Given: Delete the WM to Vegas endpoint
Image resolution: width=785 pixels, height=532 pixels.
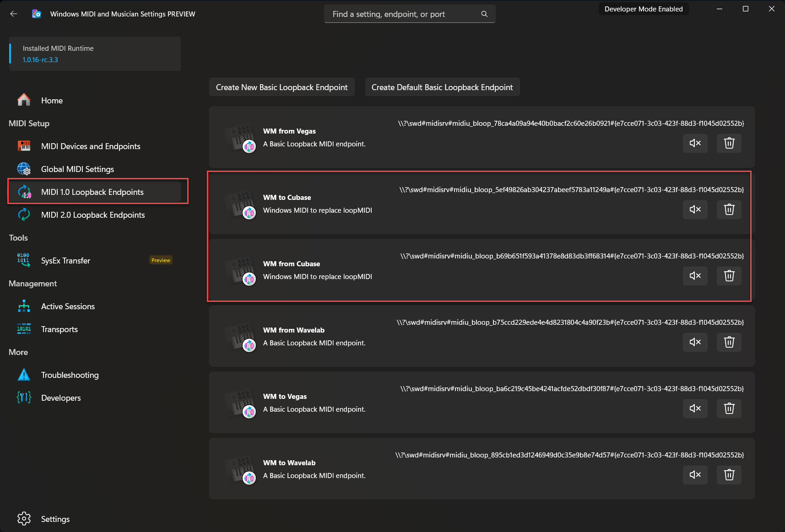Looking at the screenshot, I should point(729,408).
